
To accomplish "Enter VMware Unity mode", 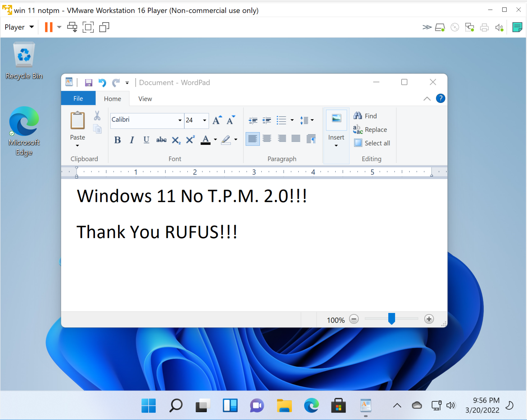I will (104, 27).
